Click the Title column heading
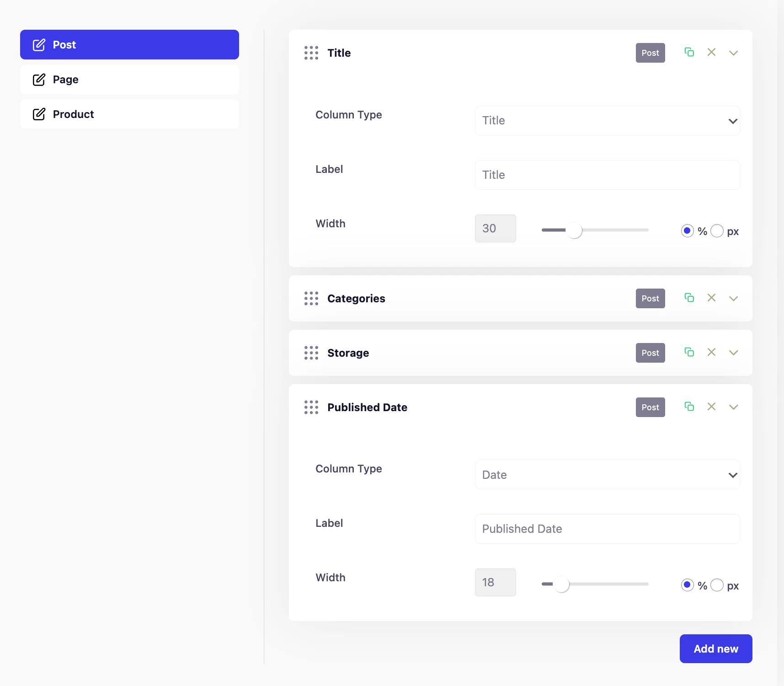 [339, 53]
